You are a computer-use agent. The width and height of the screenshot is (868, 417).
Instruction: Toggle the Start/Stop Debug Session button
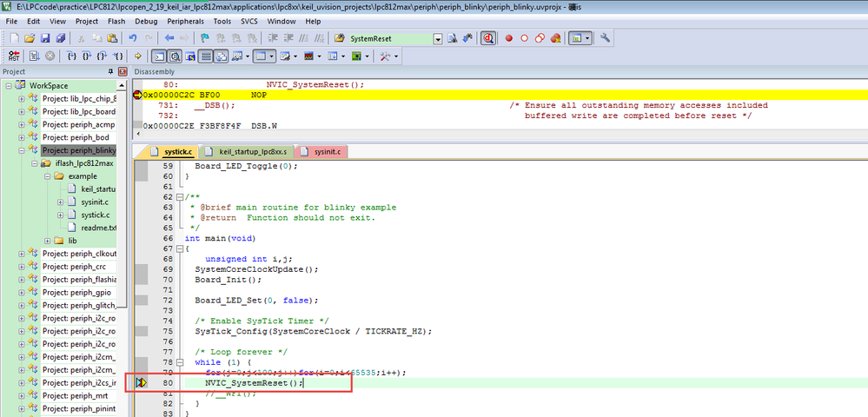[x=487, y=38]
